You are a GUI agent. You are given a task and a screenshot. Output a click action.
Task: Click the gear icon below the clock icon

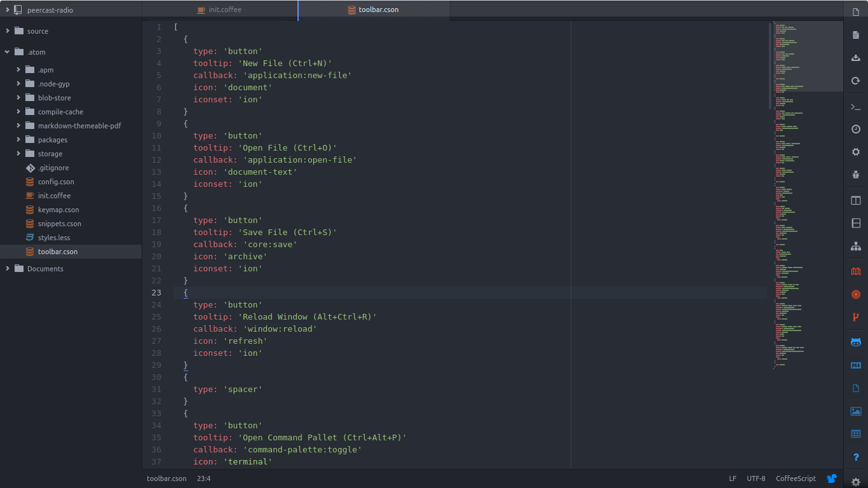click(x=856, y=152)
